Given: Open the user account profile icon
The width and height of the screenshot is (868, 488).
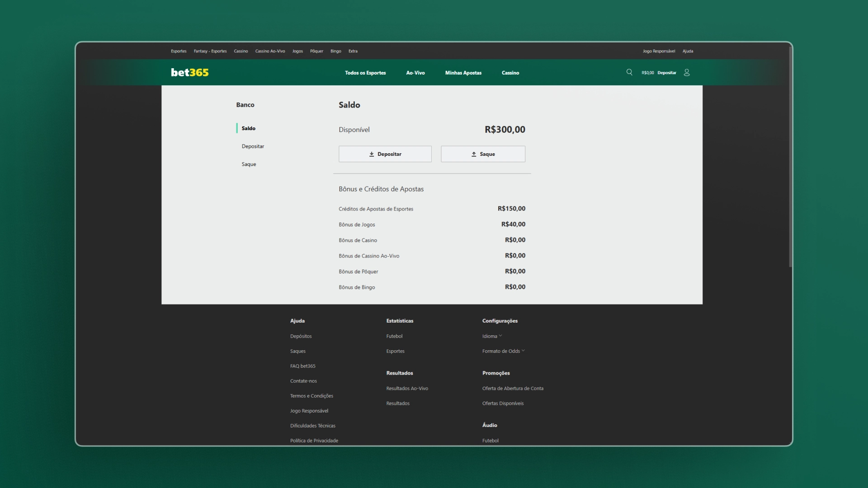Looking at the screenshot, I should pyautogui.click(x=687, y=72).
